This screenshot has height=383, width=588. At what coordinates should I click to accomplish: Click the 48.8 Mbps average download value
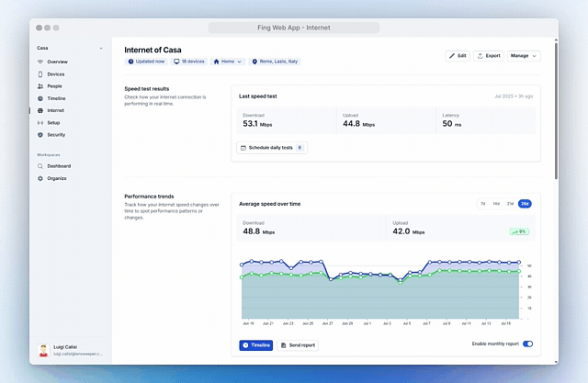coord(259,231)
